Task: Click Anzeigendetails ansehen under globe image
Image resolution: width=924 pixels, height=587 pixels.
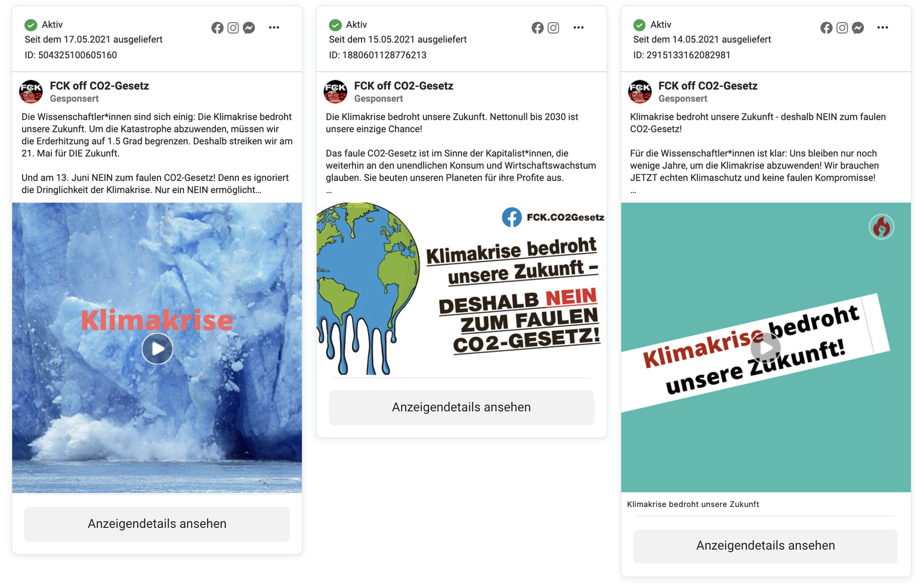Action: point(461,407)
